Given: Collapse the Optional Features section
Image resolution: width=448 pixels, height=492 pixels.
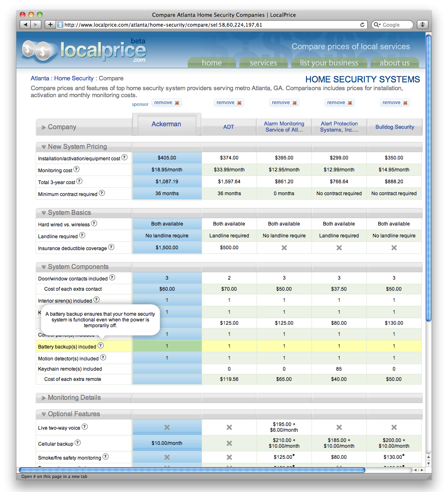Looking at the screenshot, I should (x=44, y=414).
